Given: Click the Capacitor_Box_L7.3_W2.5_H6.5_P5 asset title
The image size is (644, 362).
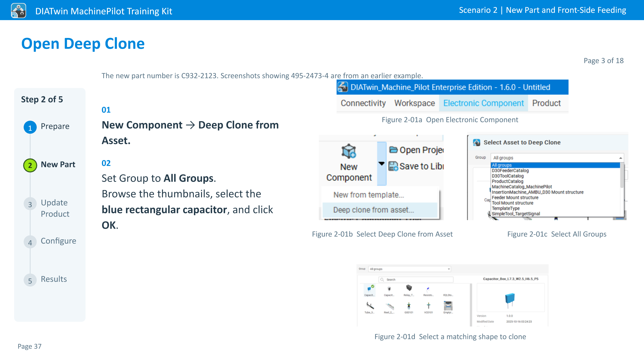Looking at the screenshot, I should tap(511, 279).
